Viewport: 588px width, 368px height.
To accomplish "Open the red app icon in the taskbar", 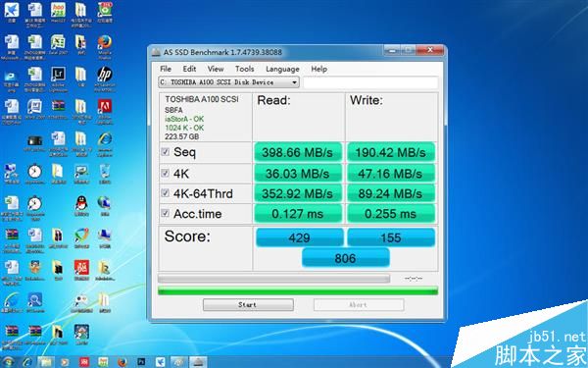I will point(84,362).
